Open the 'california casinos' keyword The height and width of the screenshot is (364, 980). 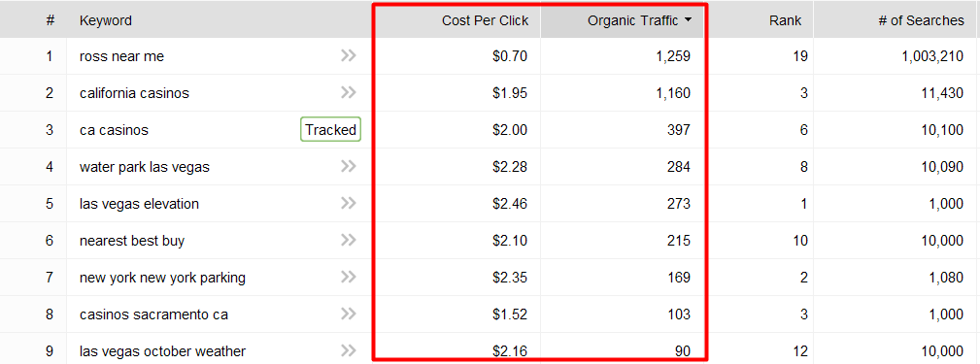point(134,93)
